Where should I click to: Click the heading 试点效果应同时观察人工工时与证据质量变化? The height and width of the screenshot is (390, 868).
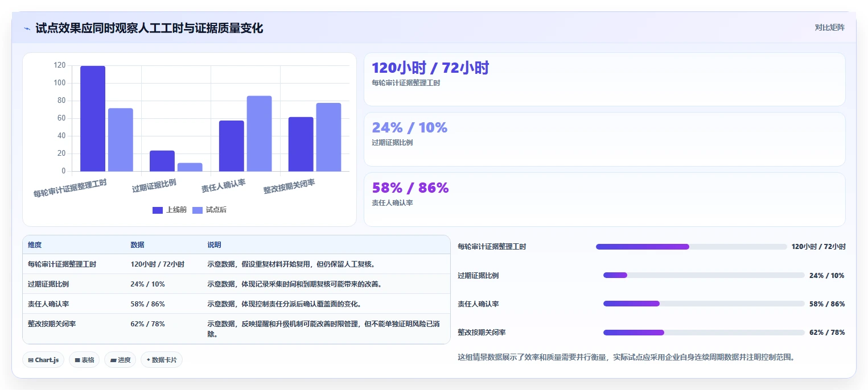click(x=149, y=28)
